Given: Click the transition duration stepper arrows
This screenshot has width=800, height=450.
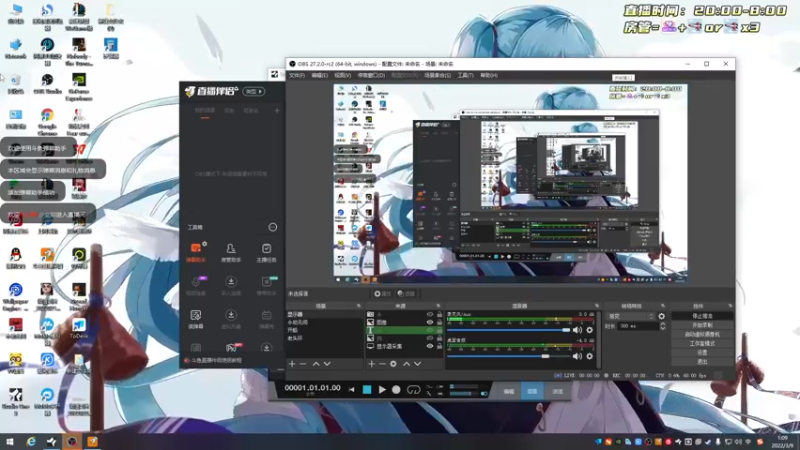Looking at the screenshot, I should (663, 326).
